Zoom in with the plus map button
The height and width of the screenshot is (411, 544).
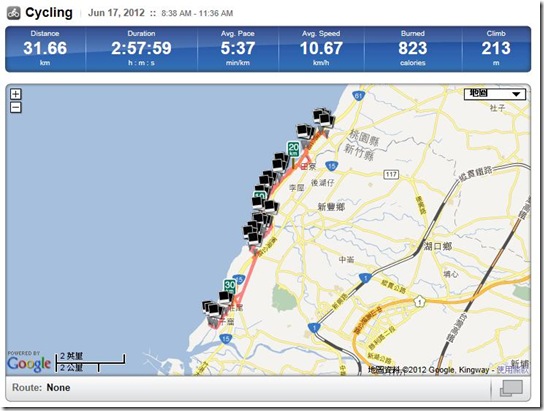(x=16, y=94)
